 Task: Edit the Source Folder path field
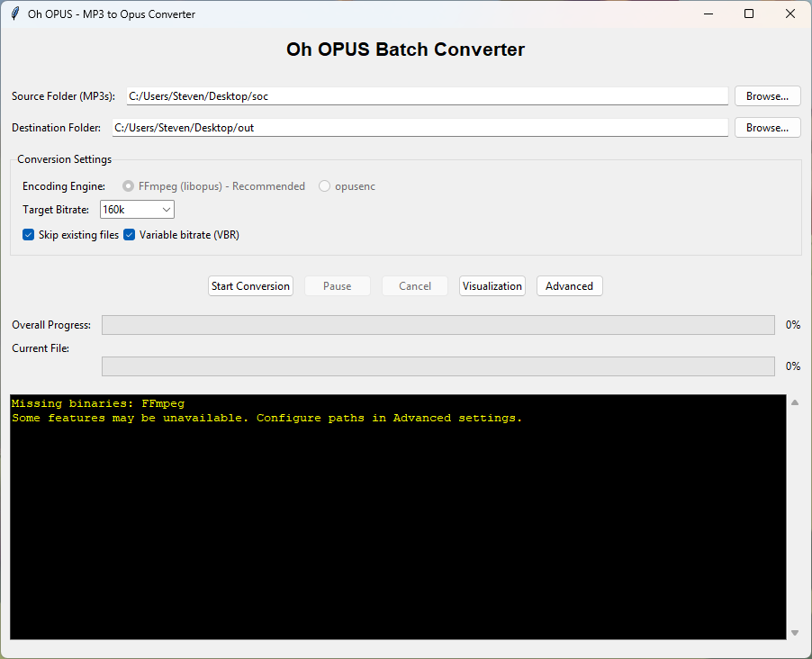coord(428,96)
